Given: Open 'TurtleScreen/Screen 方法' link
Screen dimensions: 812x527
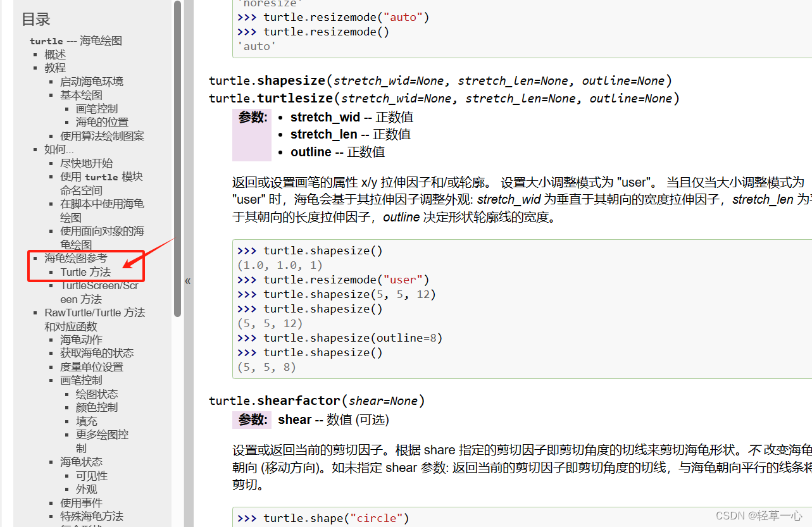Looking at the screenshot, I should 99,292.
